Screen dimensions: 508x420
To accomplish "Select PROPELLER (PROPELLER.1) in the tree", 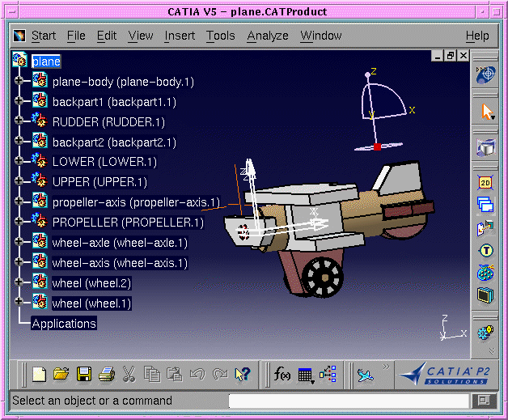I will click(128, 222).
